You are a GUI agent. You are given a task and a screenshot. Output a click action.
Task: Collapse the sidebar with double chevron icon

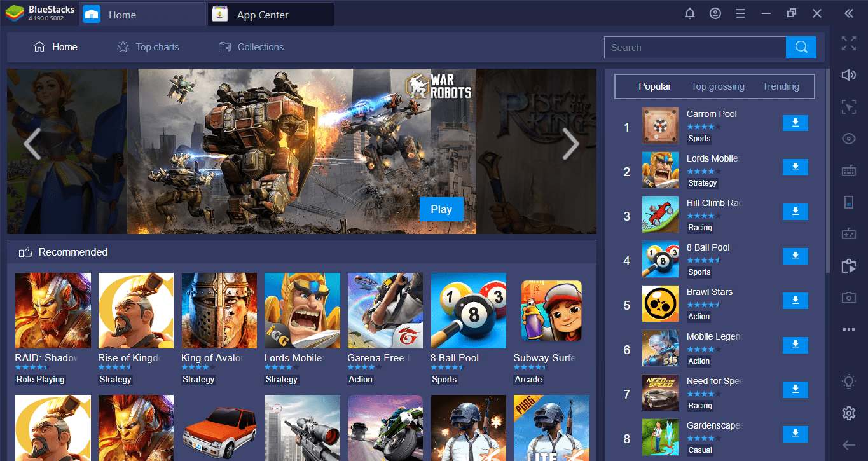pyautogui.click(x=849, y=14)
